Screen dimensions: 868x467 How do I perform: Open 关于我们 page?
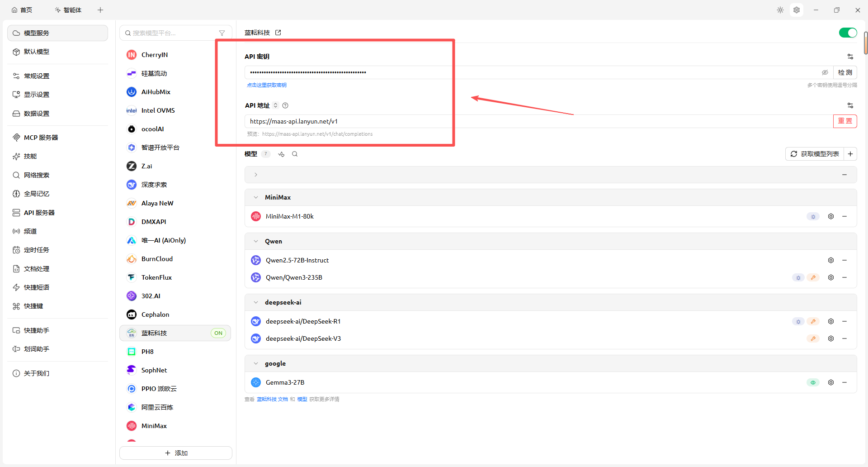pos(58,373)
